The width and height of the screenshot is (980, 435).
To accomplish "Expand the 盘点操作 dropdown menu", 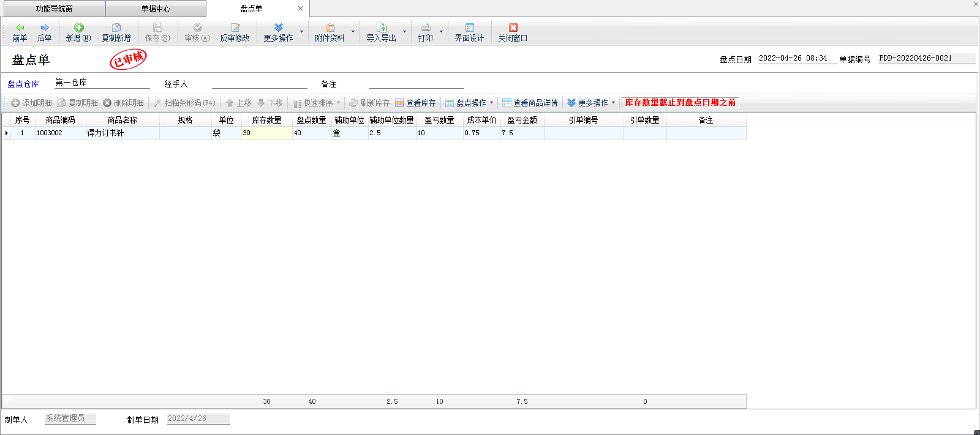I will (x=491, y=103).
